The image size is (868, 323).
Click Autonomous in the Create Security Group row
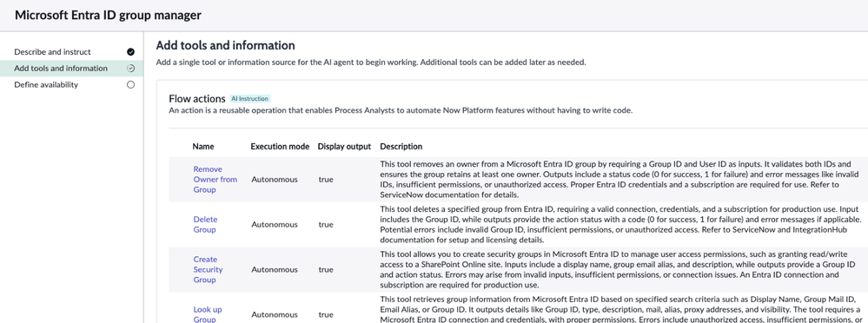click(275, 269)
